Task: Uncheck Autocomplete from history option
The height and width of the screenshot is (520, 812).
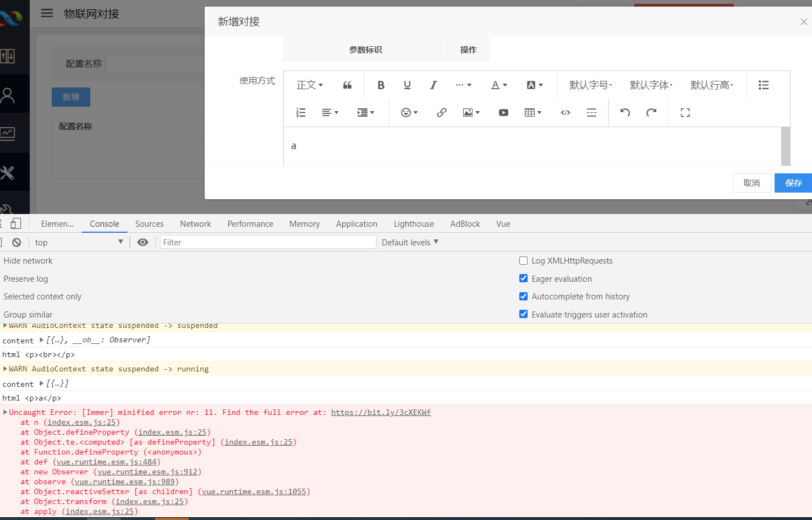Action: pos(524,297)
